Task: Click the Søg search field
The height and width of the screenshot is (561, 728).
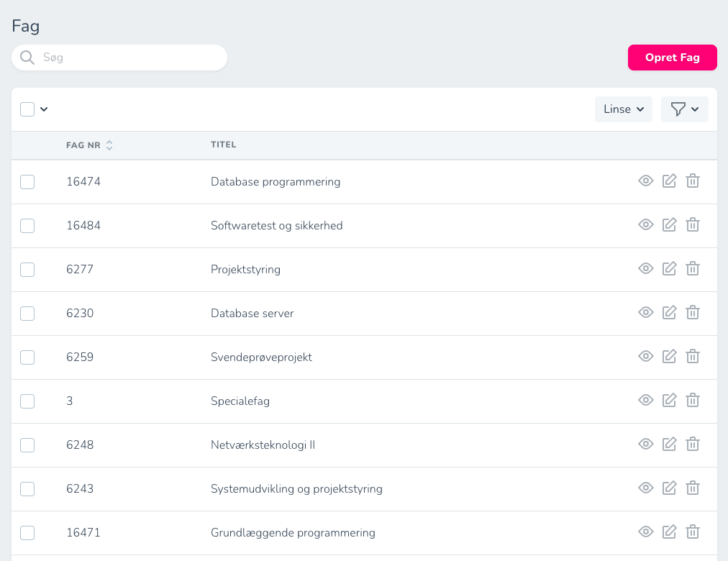Action: click(x=129, y=58)
